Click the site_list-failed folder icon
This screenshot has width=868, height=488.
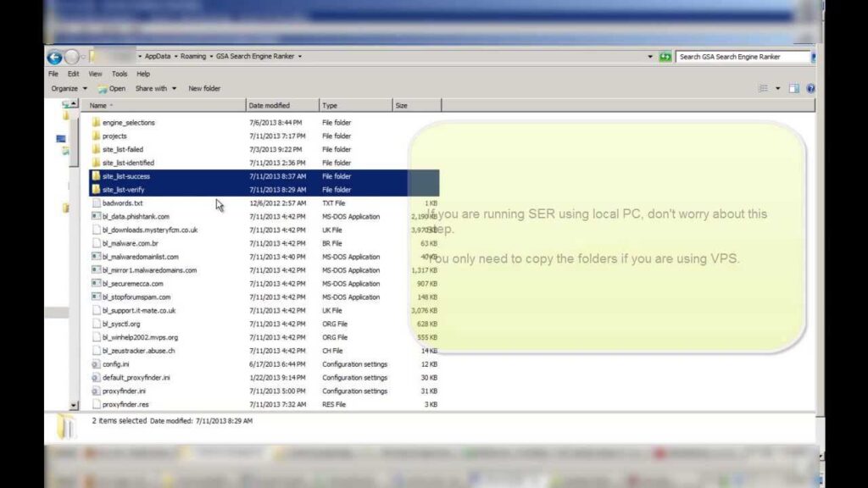[x=96, y=149]
